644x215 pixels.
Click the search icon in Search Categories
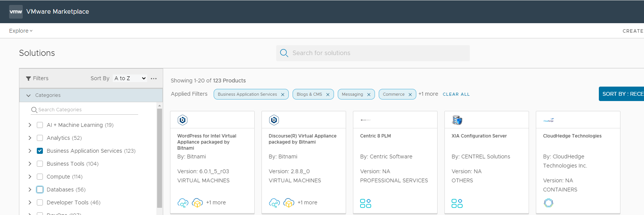(x=34, y=110)
